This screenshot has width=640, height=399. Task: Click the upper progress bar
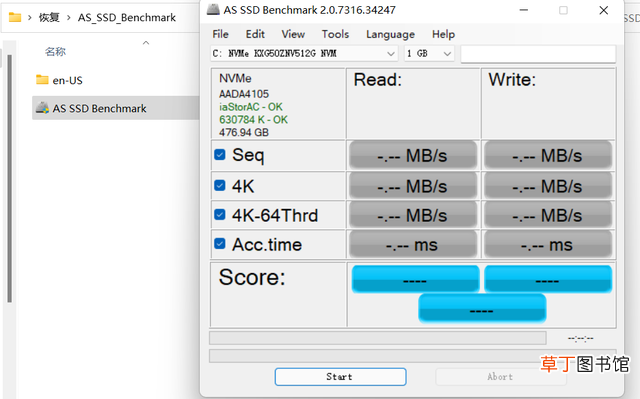378,338
